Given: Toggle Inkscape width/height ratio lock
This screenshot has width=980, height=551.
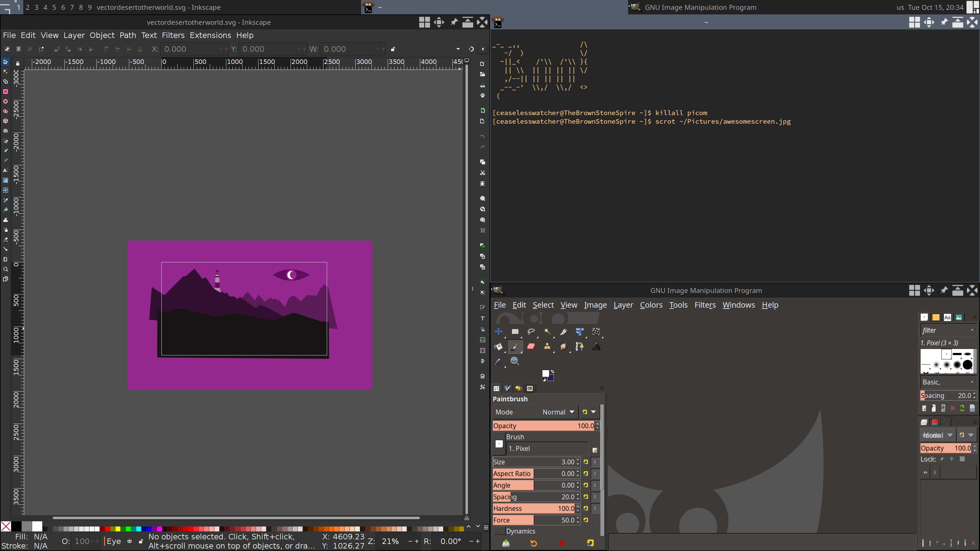Looking at the screenshot, I should 393,49.
